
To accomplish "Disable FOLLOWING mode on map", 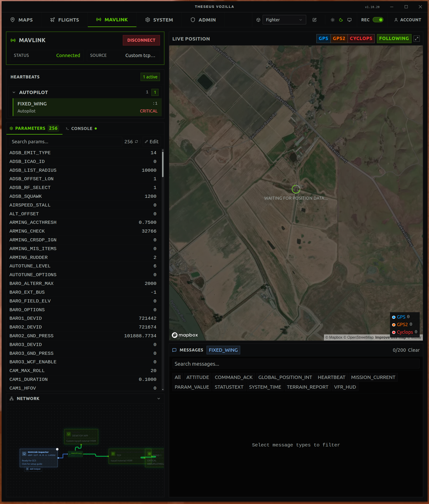I will coord(394,39).
